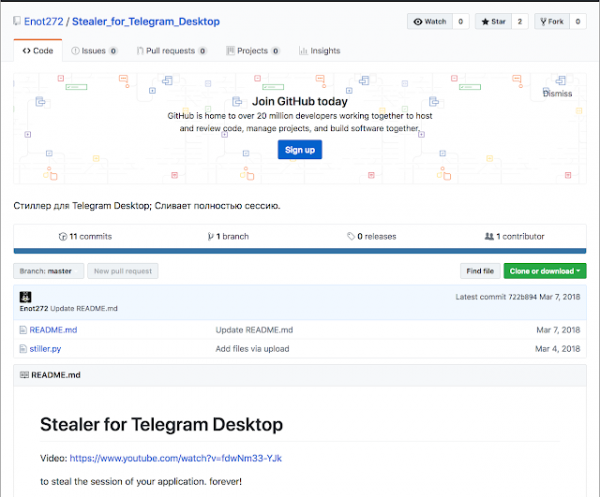
Task: Click the commits history icon
Action: (61, 237)
